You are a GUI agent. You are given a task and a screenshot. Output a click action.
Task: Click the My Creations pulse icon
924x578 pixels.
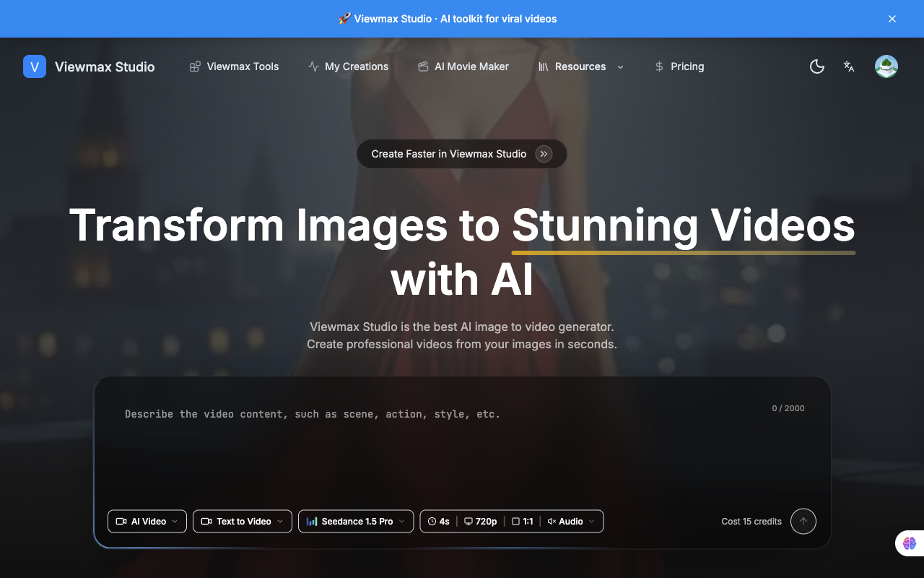(x=313, y=66)
